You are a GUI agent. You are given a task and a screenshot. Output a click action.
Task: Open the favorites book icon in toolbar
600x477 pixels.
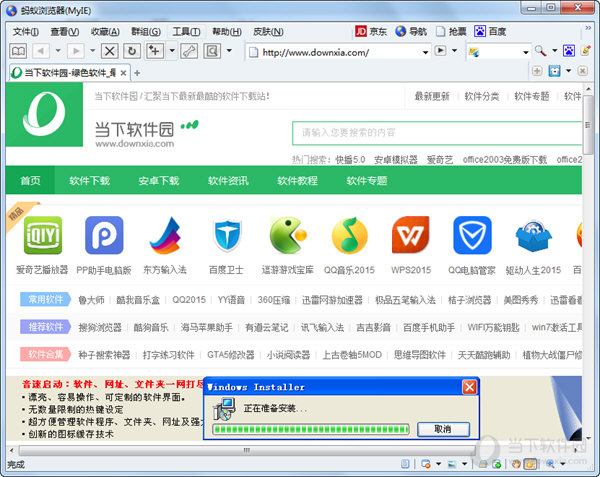(x=18, y=51)
